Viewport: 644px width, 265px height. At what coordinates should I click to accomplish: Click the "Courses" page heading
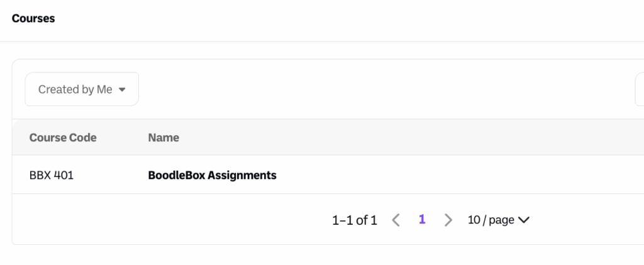pyautogui.click(x=33, y=19)
